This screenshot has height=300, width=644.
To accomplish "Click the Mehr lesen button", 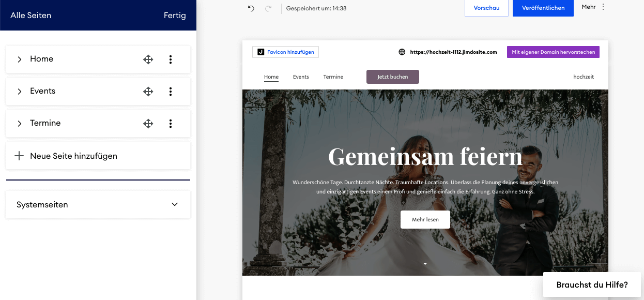I will tap(425, 219).
